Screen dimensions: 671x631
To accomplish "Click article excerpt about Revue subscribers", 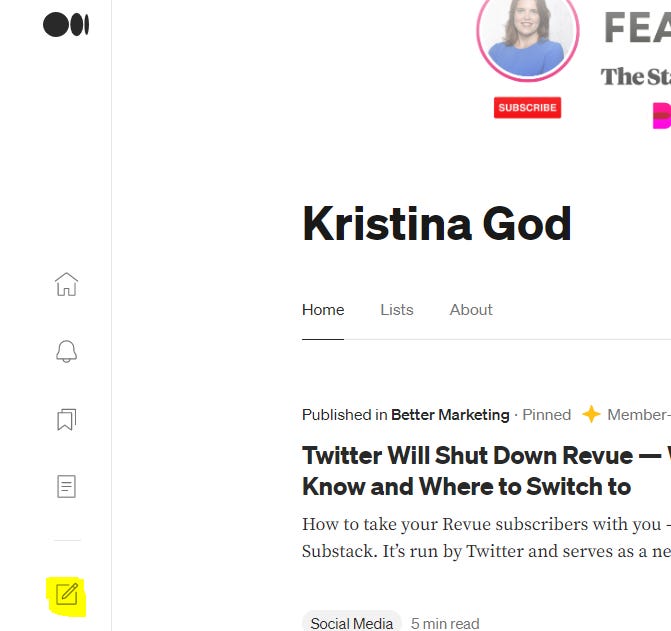I will pyautogui.click(x=486, y=537).
